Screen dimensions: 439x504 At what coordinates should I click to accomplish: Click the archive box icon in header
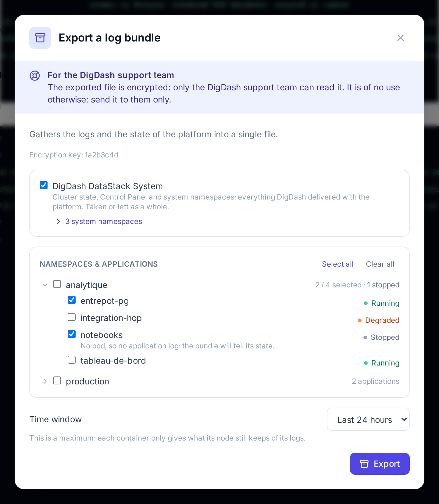tap(40, 38)
